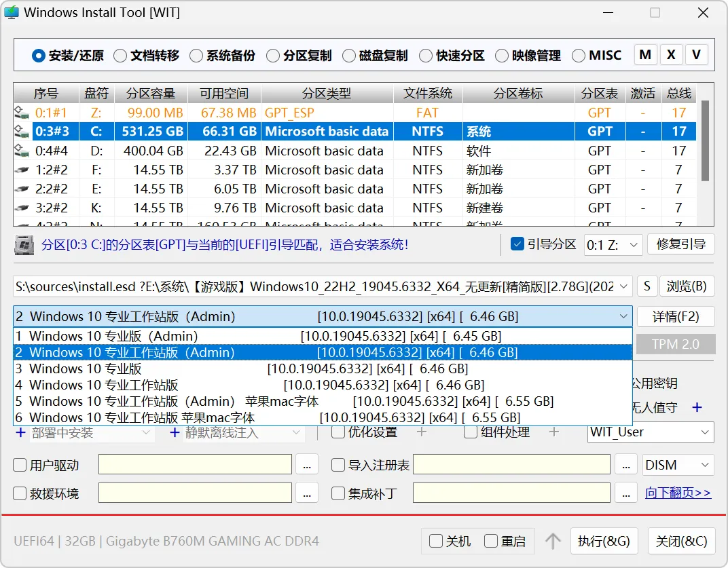728x568 pixels.
Task: Collapse the Windows edition dropdown list
Action: pyautogui.click(x=623, y=316)
